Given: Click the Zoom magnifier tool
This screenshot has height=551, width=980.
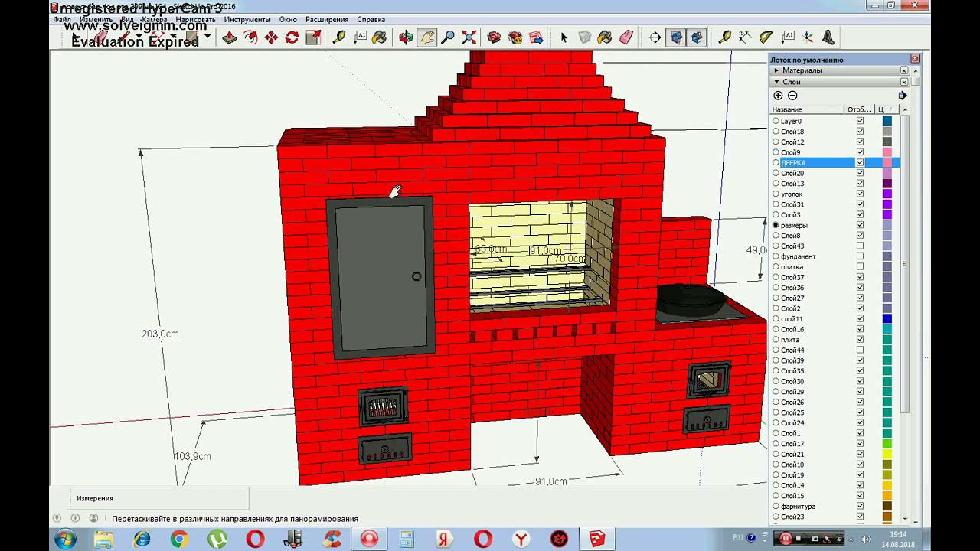Looking at the screenshot, I should [x=449, y=37].
